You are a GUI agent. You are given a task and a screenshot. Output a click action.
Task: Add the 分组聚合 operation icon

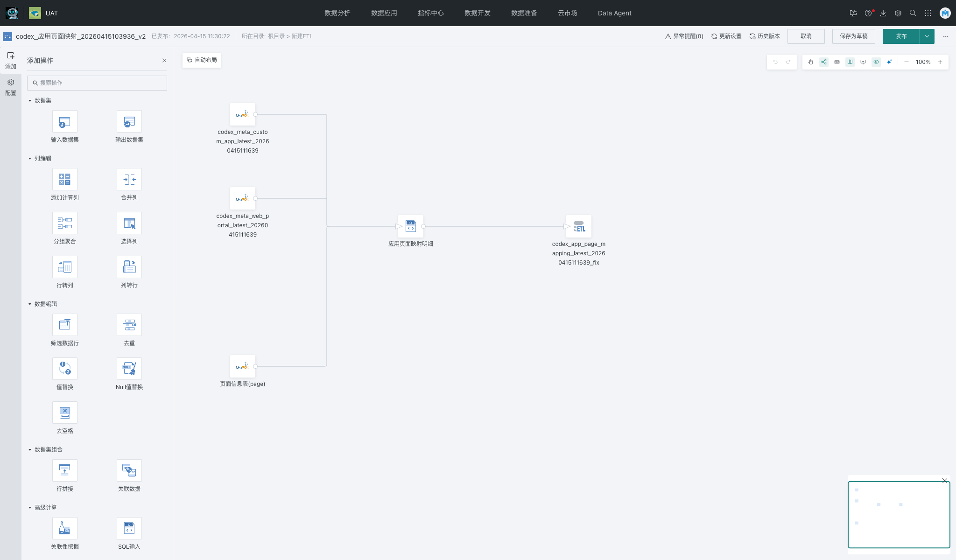pyautogui.click(x=64, y=223)
